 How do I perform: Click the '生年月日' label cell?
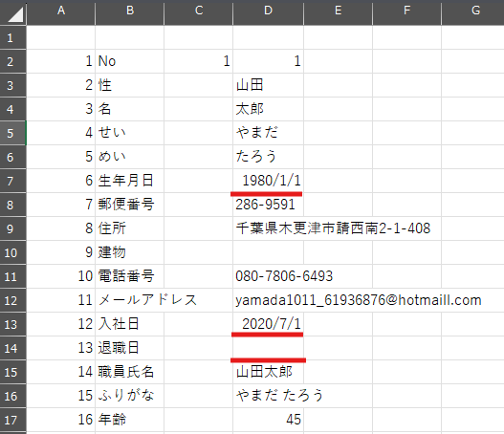click(130, 181)
